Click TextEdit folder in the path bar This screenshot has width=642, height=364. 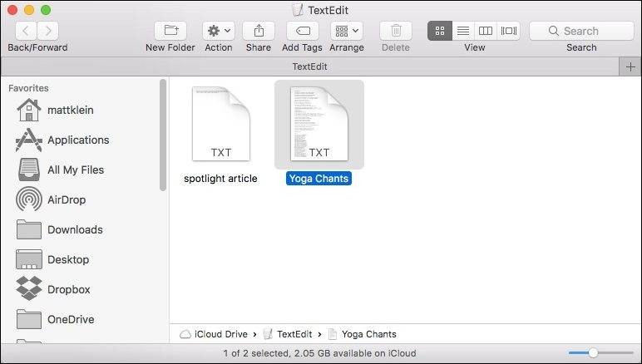tap(288, 334)
